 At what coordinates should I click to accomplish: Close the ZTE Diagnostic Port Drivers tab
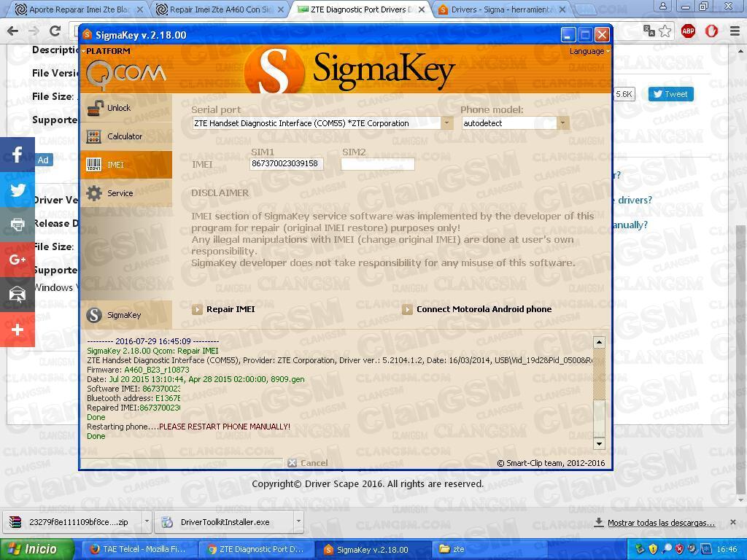coord(422,9)
